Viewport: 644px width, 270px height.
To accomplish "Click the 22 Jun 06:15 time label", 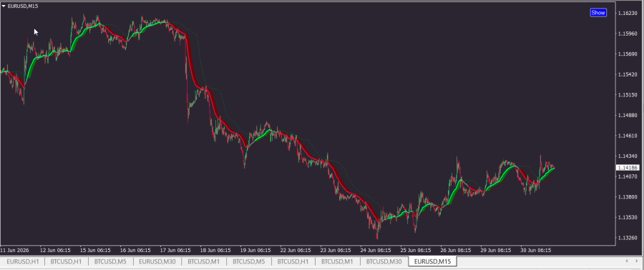I will (296, 250).
